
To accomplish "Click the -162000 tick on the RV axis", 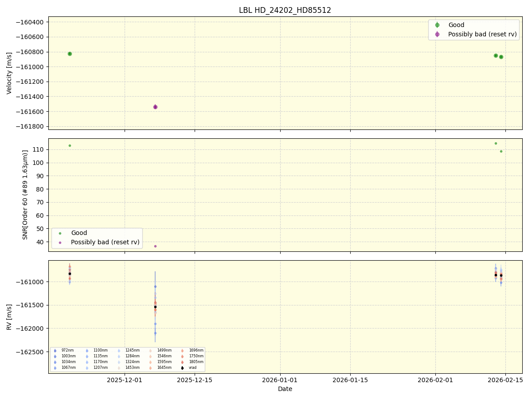I will point(30,329).
